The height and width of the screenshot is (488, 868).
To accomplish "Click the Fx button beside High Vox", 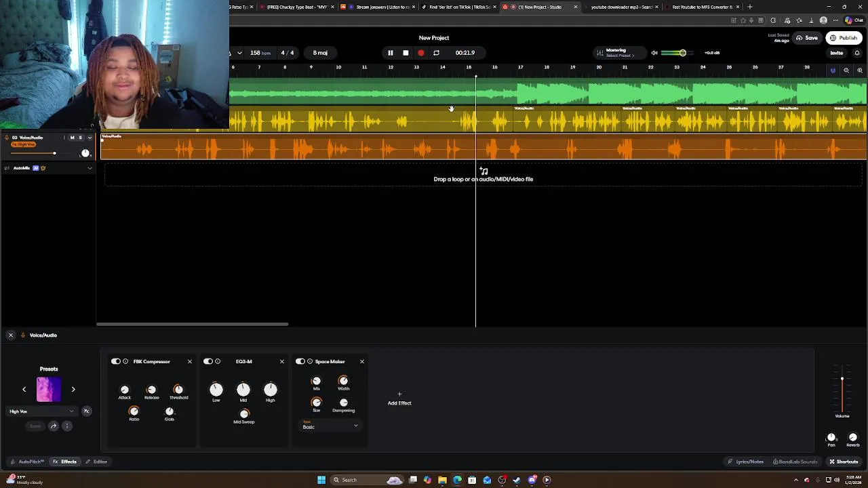I will pos(86,411).
